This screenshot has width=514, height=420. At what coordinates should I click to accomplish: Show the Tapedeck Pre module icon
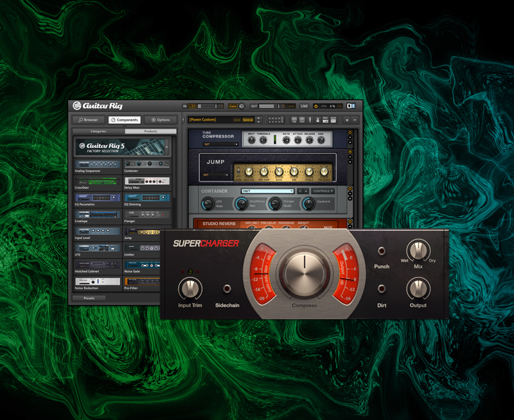[294, 120]
